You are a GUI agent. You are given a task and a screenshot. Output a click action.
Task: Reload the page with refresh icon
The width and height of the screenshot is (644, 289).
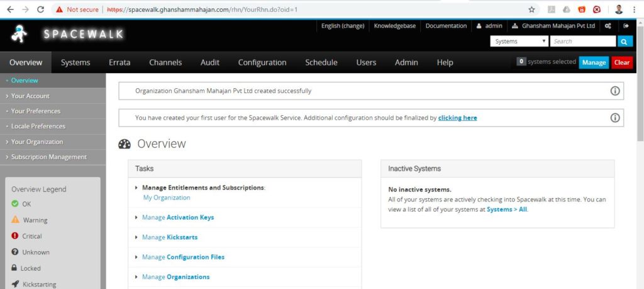40,9
